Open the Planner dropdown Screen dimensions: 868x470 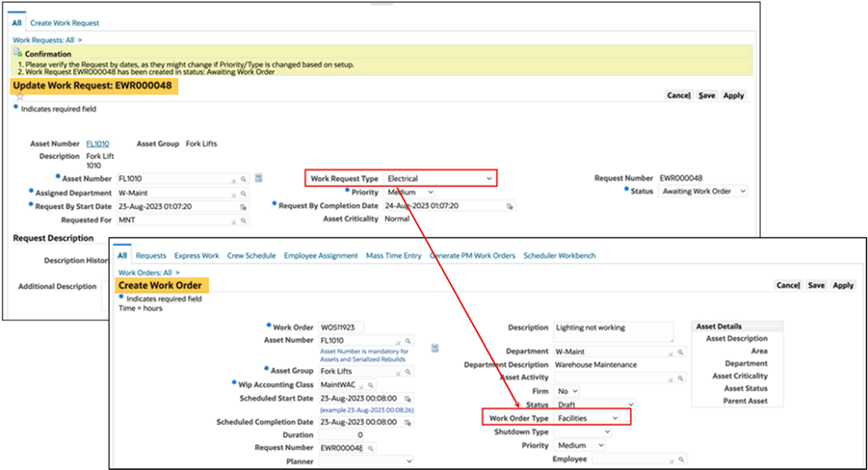(x=366, y=461)
